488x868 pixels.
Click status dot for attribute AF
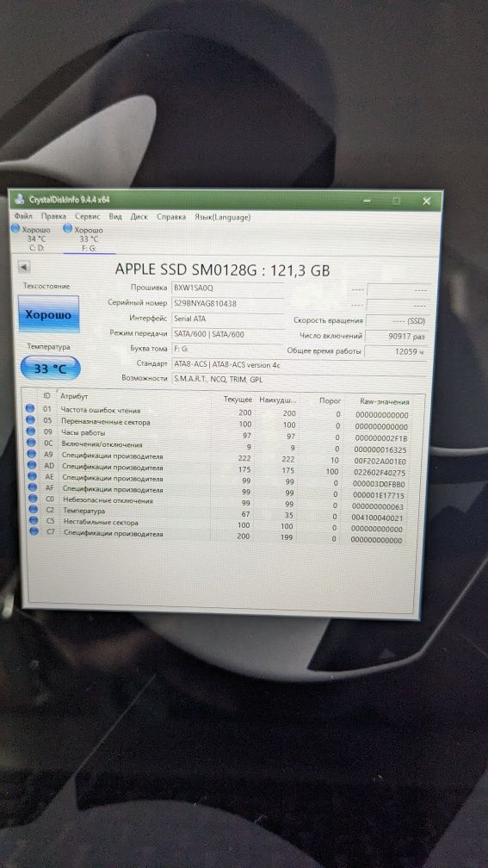33,487
